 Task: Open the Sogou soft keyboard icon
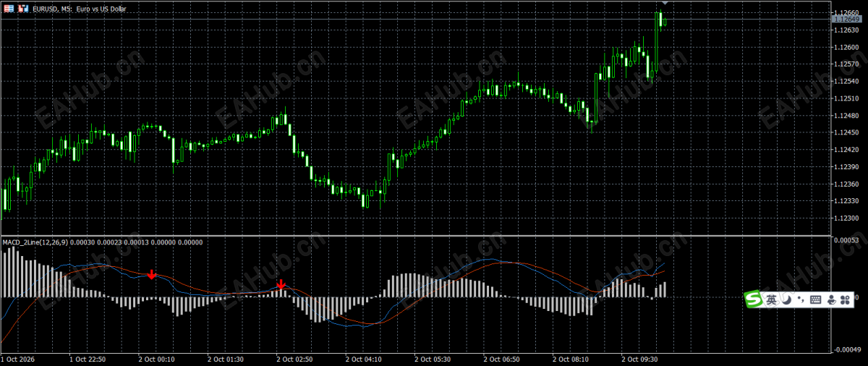[x=816, y=299]
